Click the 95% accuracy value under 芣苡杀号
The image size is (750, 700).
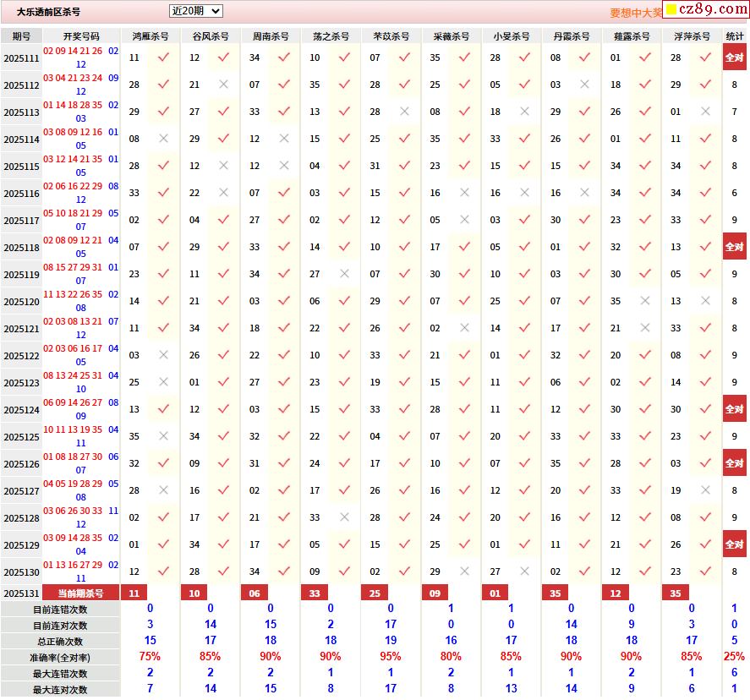390,657
